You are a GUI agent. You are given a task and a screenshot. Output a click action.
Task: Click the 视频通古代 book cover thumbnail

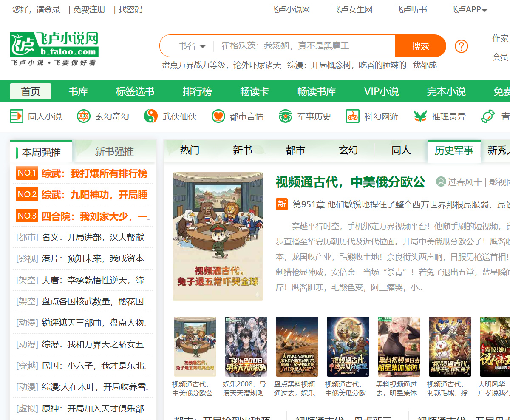[x=218, y=236]
